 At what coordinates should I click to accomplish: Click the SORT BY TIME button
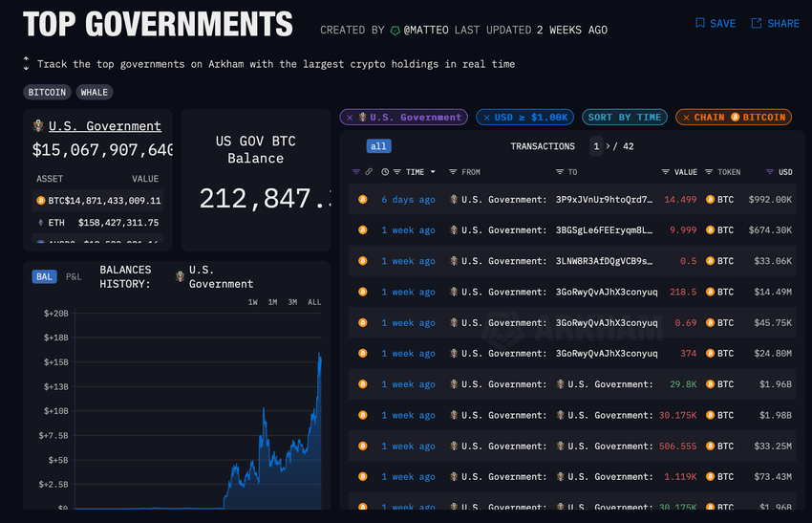(x=624, y=118)
